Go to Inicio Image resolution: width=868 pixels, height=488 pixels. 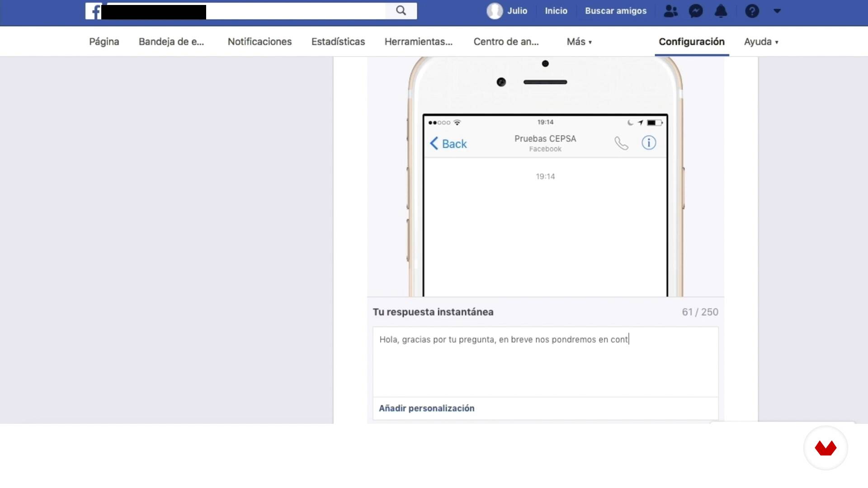click(556, 11)
